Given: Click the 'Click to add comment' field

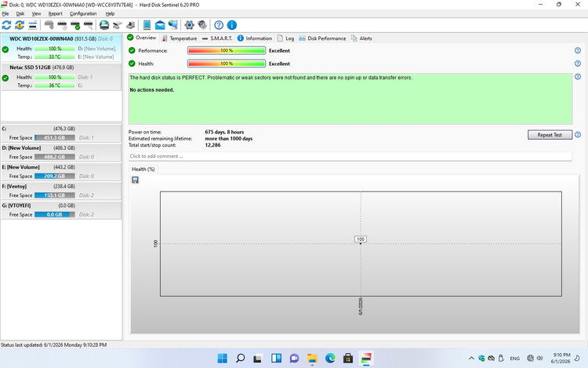Looking at the screenshot, I should point(350,156).
